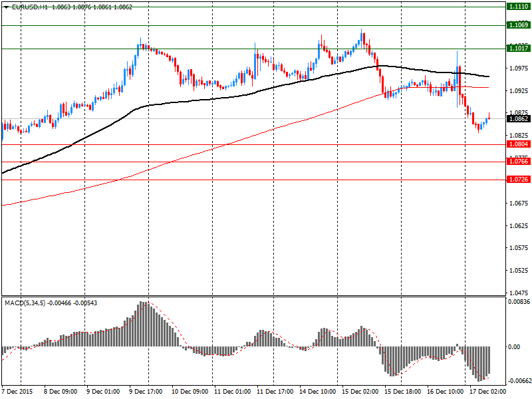Click the 1.0625 value on price scale
Screen dimensions: 532x399
519,225
